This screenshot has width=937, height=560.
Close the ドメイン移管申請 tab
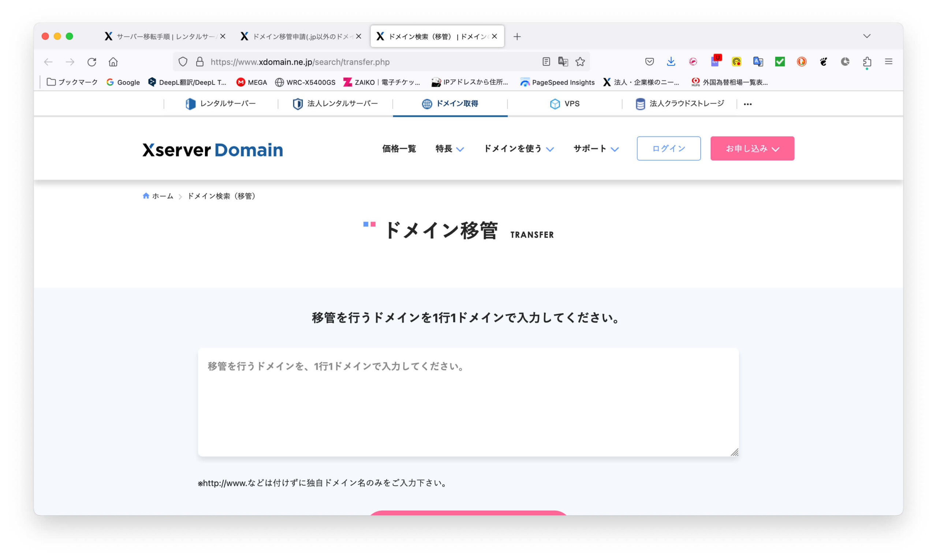coord(359,36)
